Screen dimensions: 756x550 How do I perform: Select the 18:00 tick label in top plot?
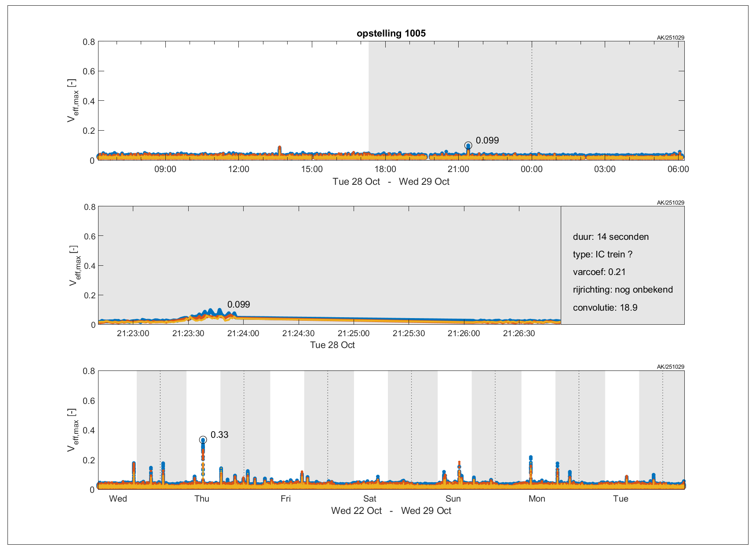click(385, 169)
